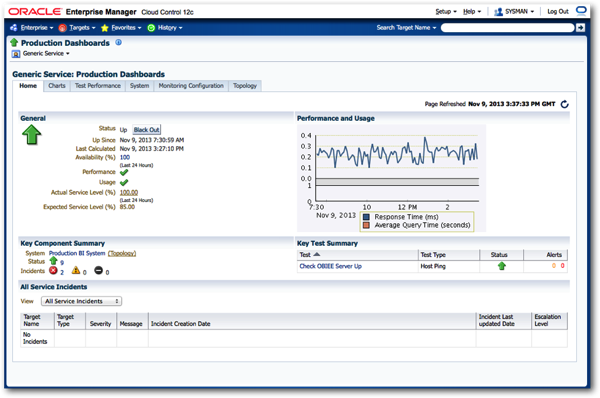Viewport: 600px width, 398px height.
Task: Open the Search Target Name dropdown
Action: click(x=406, y=28)
